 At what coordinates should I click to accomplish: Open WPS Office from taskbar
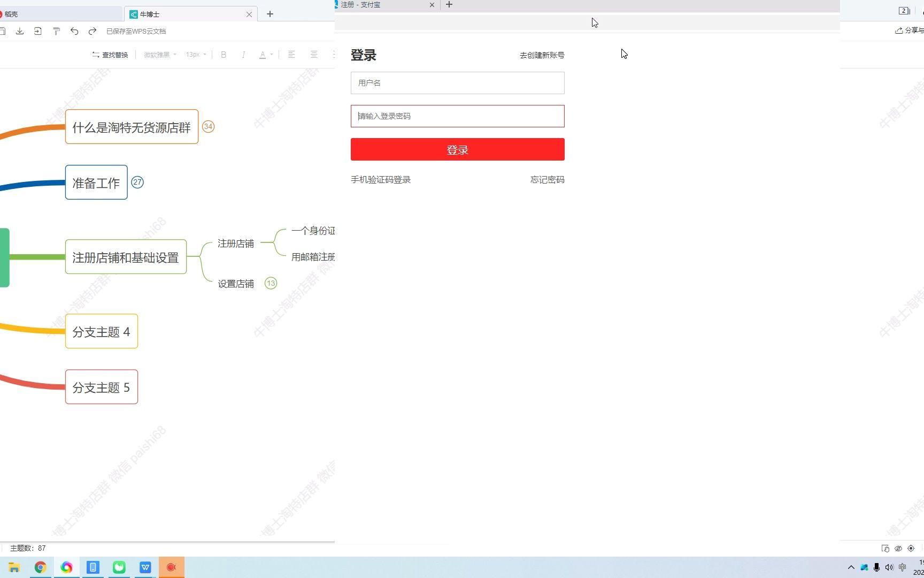pos(145,567)
